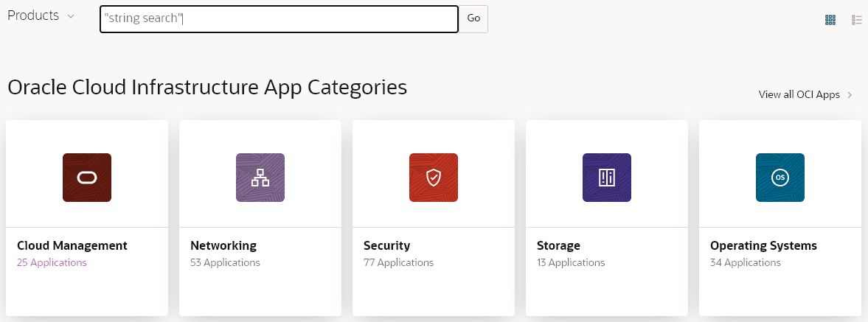
Task: Click the Security shield icon
Action: coord(434,178)
